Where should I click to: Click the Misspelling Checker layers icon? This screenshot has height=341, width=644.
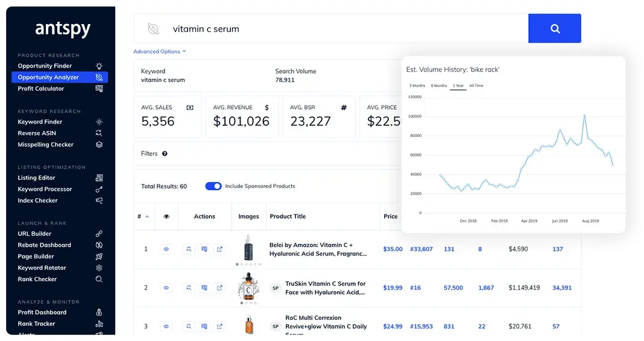coord(99,145)
